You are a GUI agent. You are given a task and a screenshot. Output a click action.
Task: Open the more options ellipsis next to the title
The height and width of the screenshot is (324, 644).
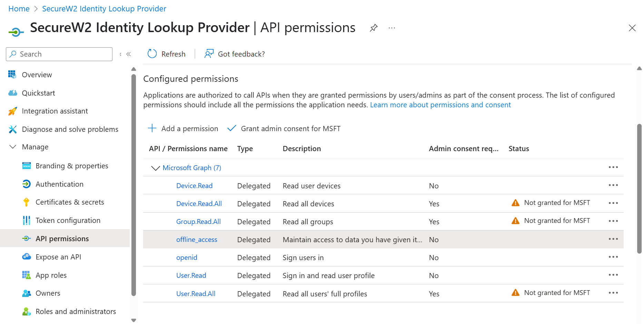pyautogui.click(x=392, y=28)
